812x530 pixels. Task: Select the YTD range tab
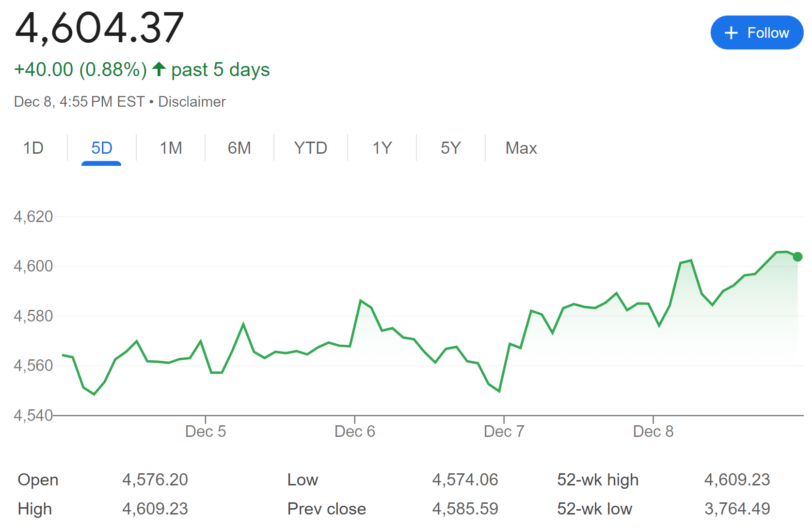click(310, 148)
